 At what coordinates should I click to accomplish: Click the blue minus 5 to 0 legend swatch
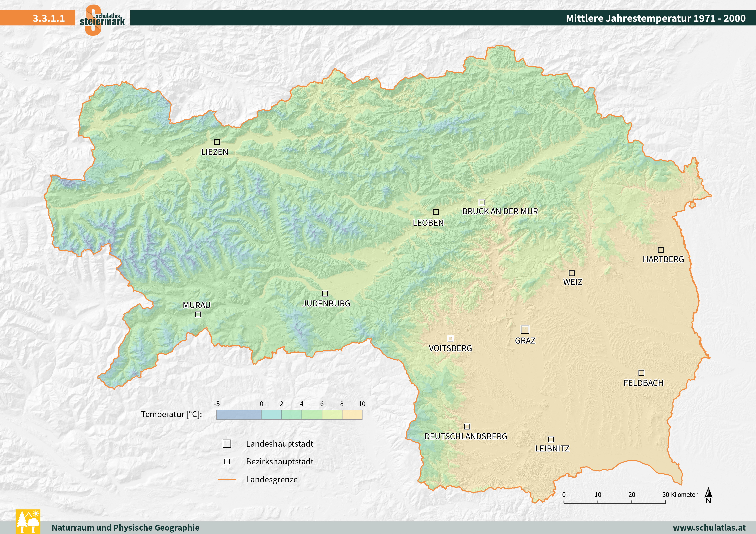239,415
